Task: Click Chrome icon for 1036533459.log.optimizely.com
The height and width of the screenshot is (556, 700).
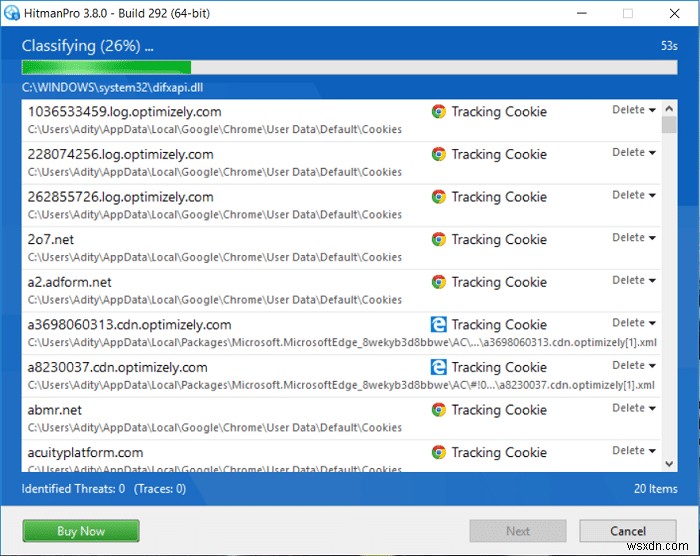Action: pos(438,111)
